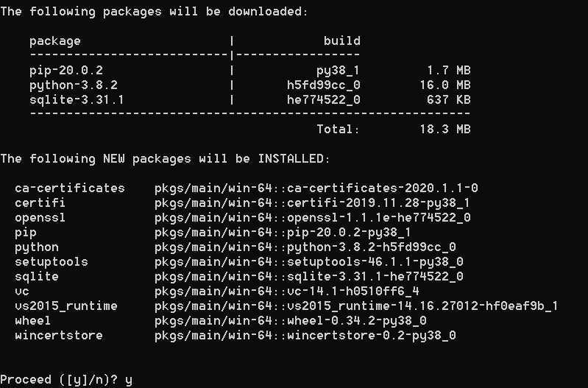Click the setuptools package name
The image size is (588, 388).
tap(52, 261)
